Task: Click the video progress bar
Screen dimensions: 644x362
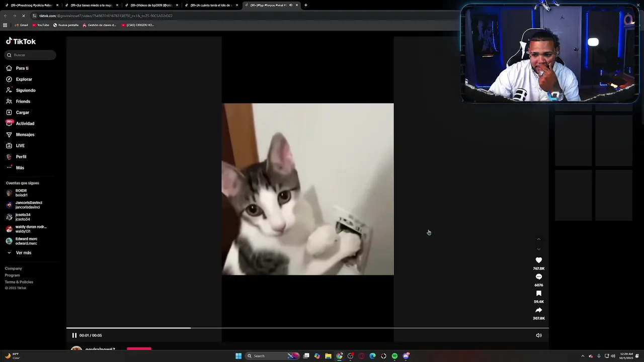Action: (307, 328)
